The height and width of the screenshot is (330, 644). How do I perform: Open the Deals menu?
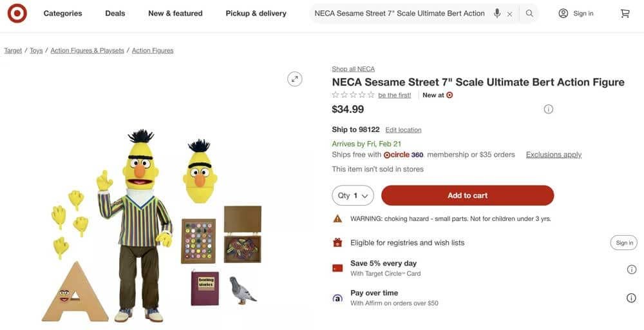click(x=115, y=13)
